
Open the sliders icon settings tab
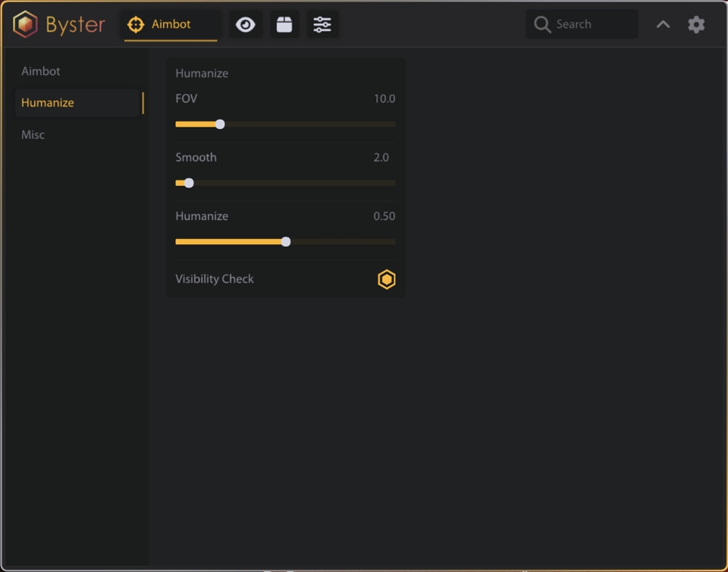322,24
